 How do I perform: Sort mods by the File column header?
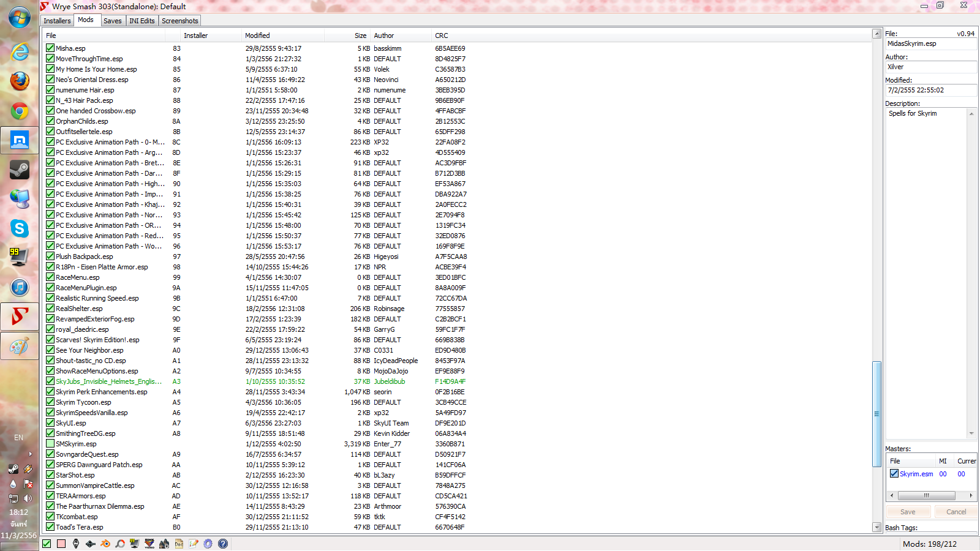[104, 36]
